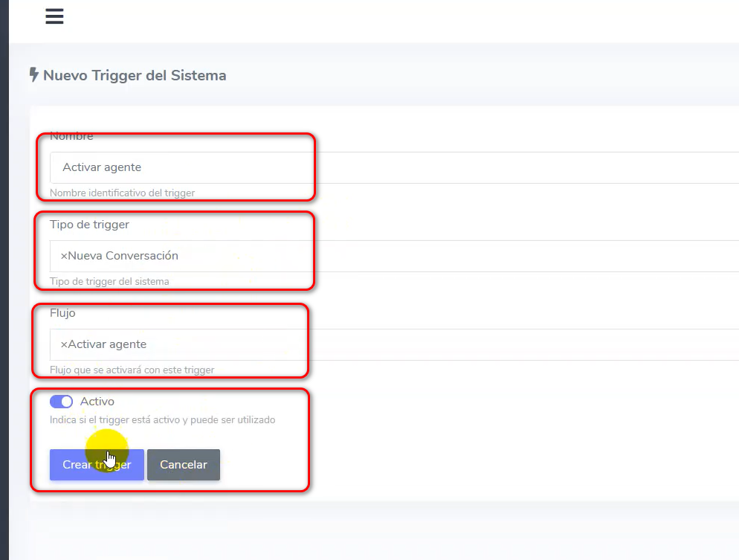The image size is (739, 560).
Task: Click the Nombre field label
Action: pyautogui.click(x=71, y=136)
